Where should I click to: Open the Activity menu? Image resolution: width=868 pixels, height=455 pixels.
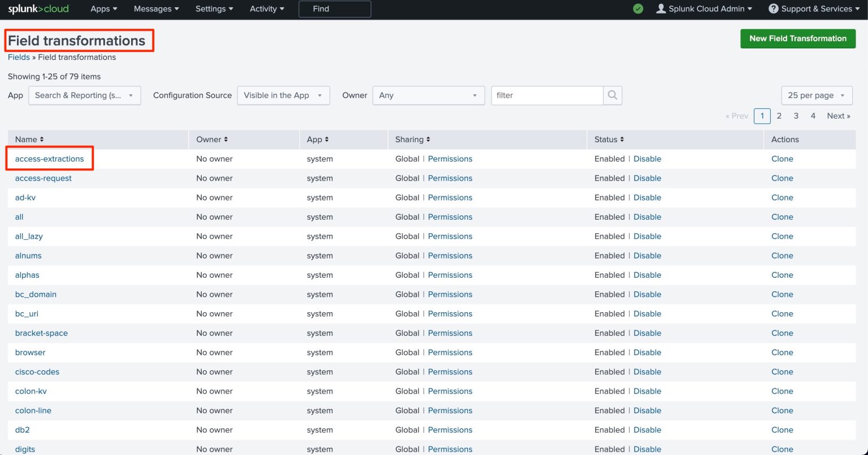coord(267,9)
